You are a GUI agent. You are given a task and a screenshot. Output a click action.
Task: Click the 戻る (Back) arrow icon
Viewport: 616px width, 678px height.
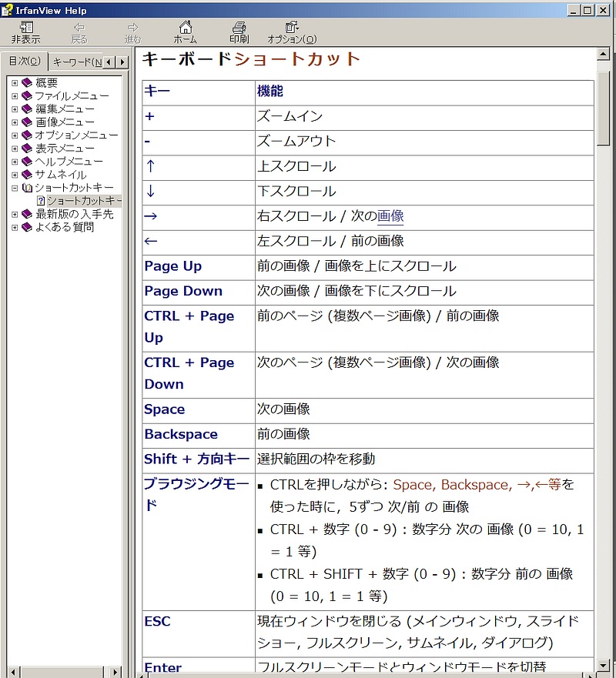click(79, 32)
